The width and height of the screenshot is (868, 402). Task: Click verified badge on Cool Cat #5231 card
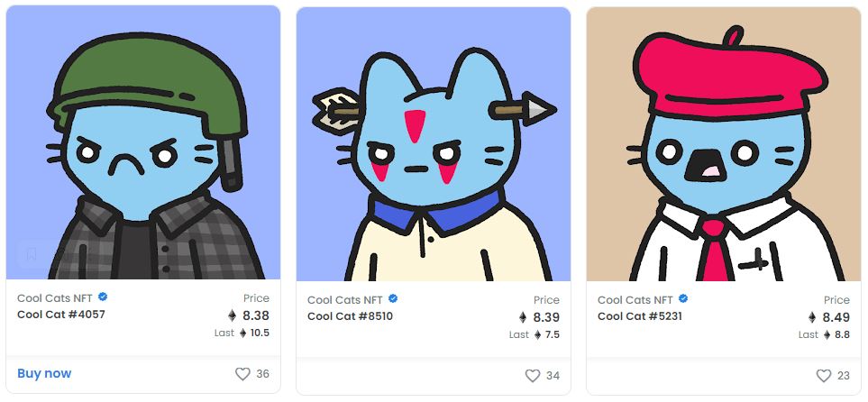(683, 299)
